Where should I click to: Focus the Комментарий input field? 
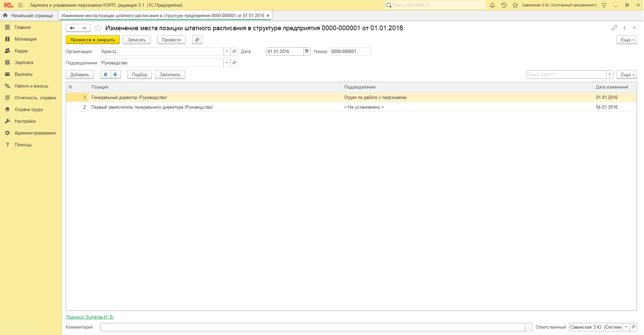click(313, 327)
